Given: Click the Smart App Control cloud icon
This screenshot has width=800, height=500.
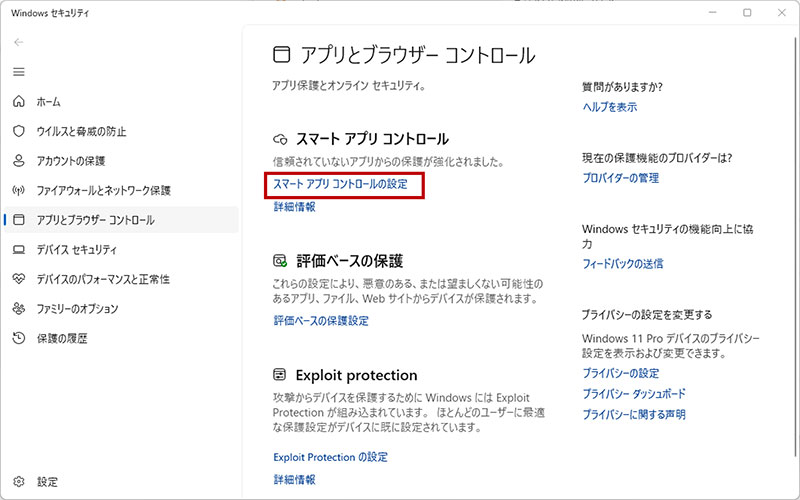Looking at the screenshot, I should click(x=280, y=139).
